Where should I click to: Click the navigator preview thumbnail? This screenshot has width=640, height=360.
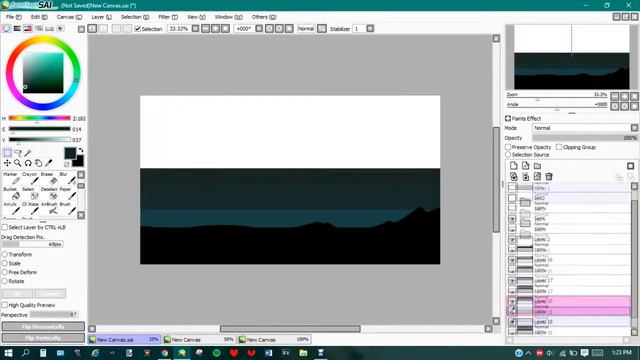click(x=571, y=57)
